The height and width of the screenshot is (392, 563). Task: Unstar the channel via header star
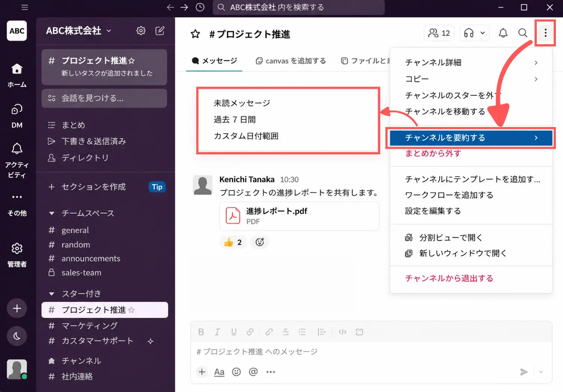pyautogui.click(x=195, y=34)
